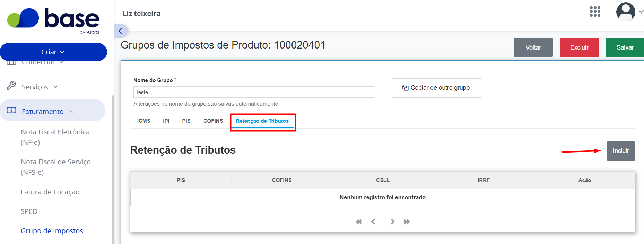The height and width of the screenshot is (244, 644).
Task: Open Fatura de Locação
Action: [50, 192]
